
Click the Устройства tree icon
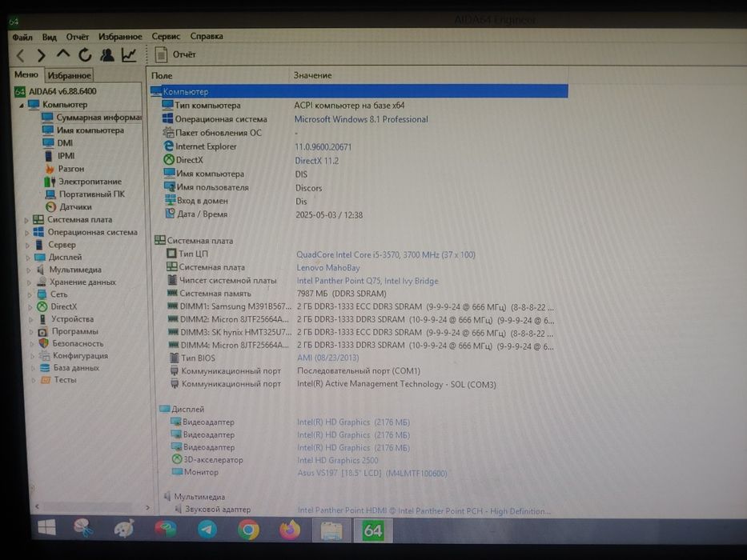pyautogui.click(x=43, y=319)
